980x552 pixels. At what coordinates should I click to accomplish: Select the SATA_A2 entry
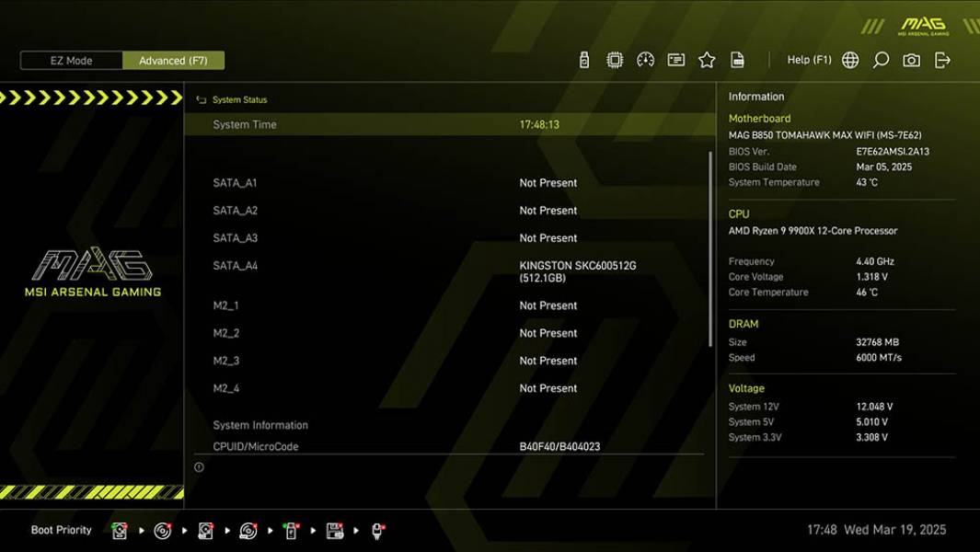(x=235, y=211)
